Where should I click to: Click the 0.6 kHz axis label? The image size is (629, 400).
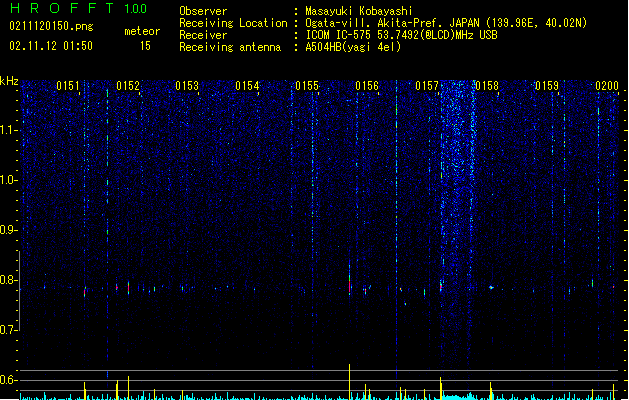pos(8,380)
